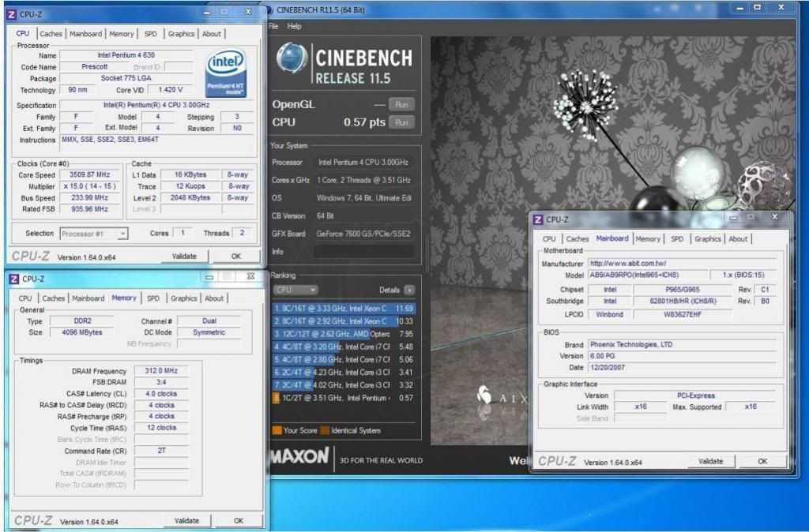This screenshot has width=809, height=532.
Task: Click the CPU-Z icon in Memory window title
Action: click(12, 279)
